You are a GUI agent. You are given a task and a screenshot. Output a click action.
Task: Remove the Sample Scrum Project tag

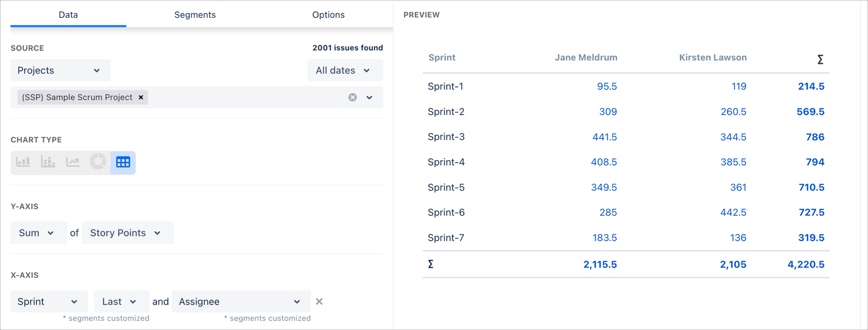point(141,97)
